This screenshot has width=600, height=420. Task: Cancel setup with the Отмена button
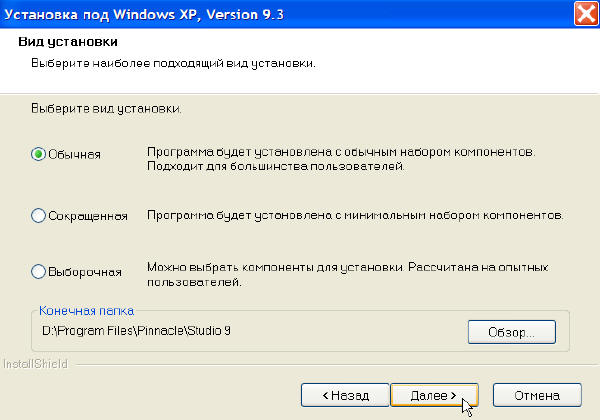click(537, 394)
